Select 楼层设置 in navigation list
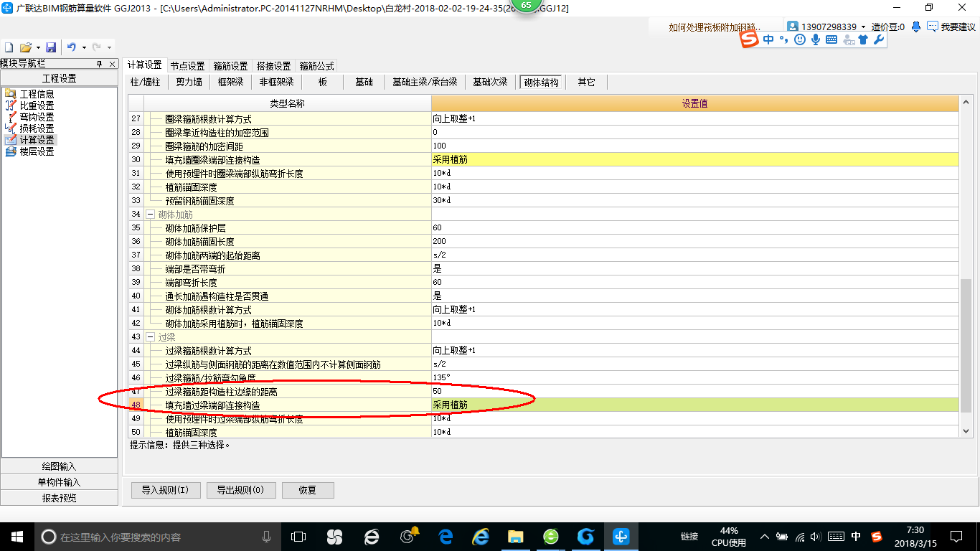Screen dimensions: 980x551 click(37, 151)
